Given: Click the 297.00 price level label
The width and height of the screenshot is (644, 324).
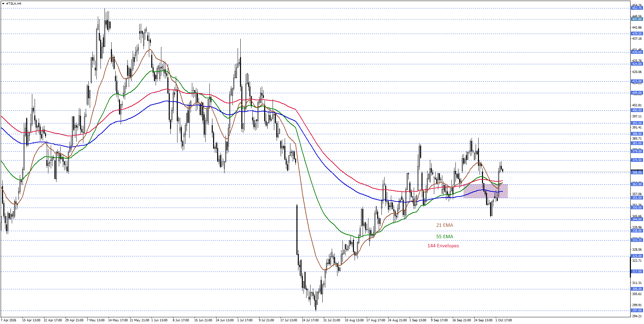Looking at the screenshot, I should coord(637,311).
